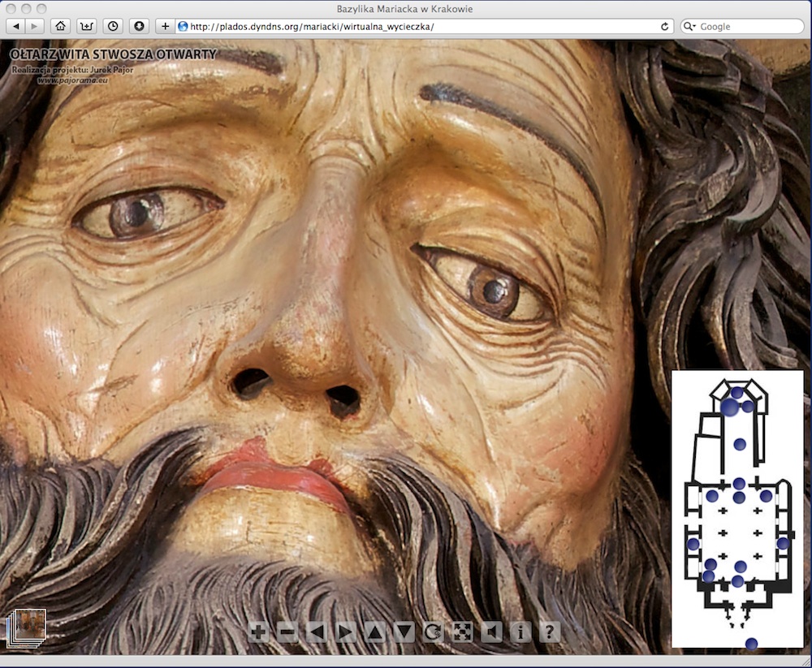This screenshot has width=812, height=668.
Task: Reload the page from address bar
Action: pos(665,26)
